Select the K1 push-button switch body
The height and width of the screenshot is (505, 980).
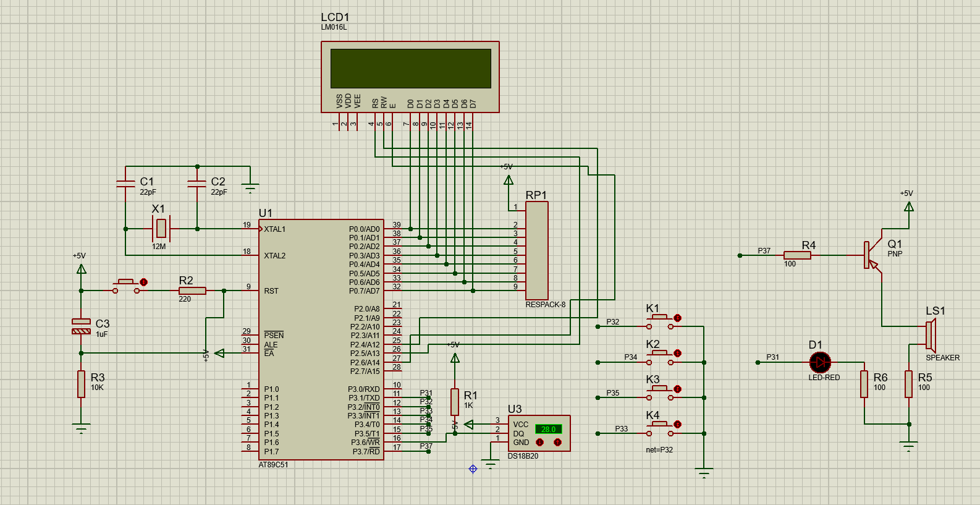(660, 322)
